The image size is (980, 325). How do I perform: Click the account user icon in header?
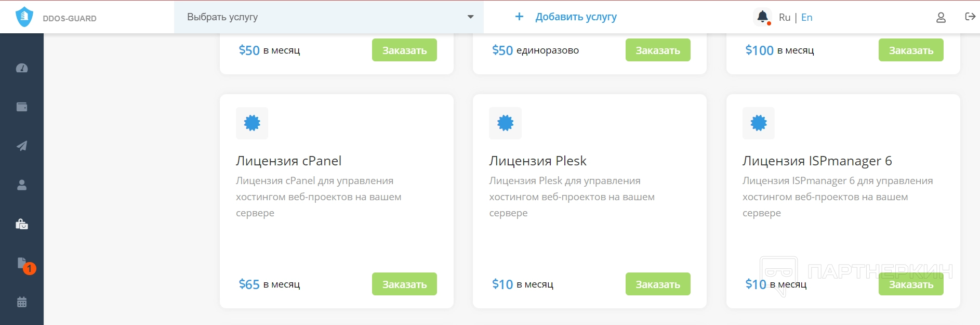click(941, 18)
